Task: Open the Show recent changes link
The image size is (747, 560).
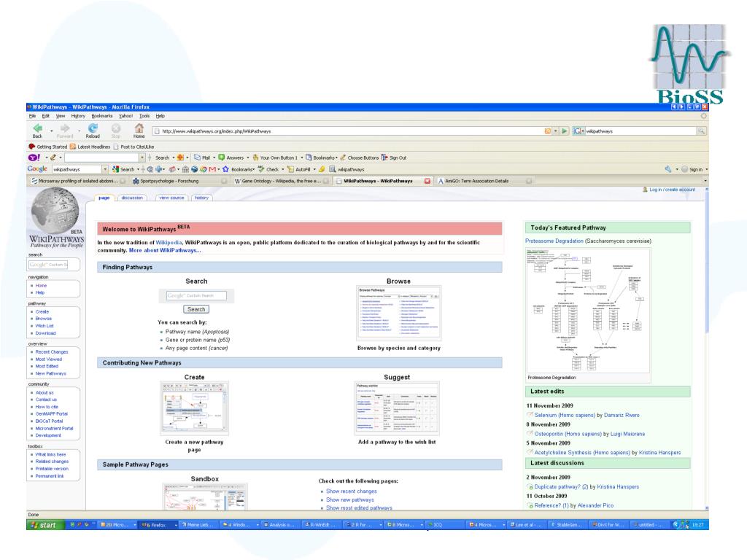Action: 352,491
